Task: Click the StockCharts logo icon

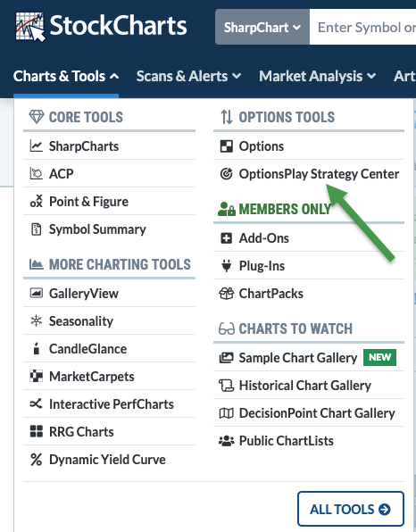Action: (x=29, y=27)
